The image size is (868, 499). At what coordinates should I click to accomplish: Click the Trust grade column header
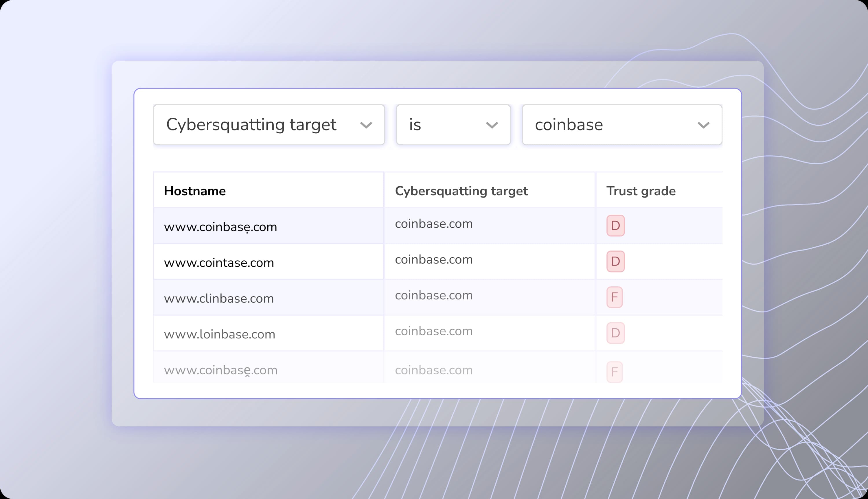coord(641,191)
